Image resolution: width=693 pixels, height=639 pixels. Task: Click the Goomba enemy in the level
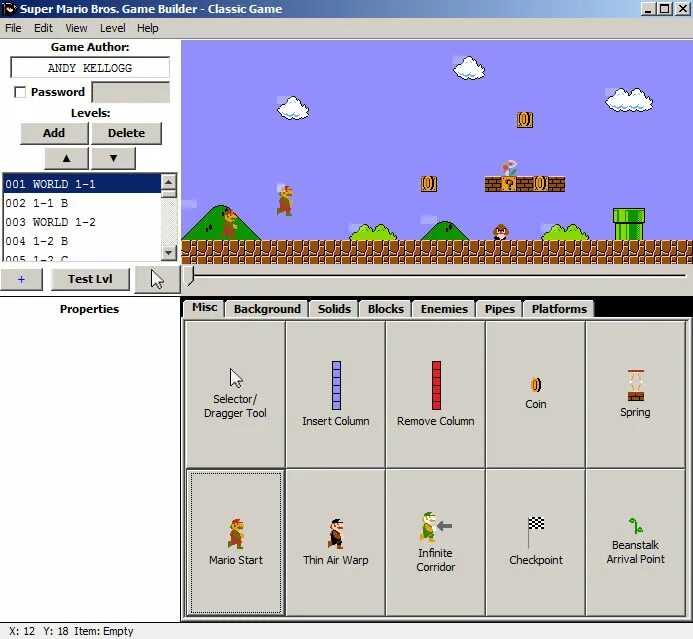[500, 232]
